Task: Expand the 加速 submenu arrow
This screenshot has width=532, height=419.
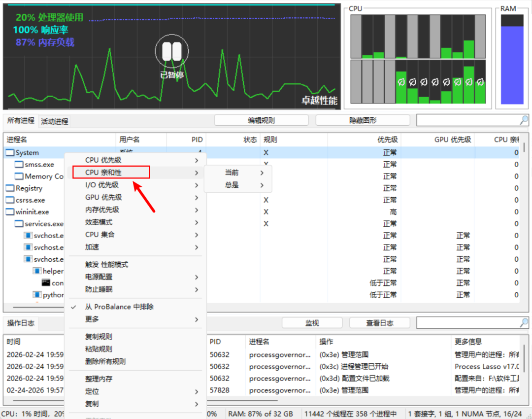Action: pos(197,247)
